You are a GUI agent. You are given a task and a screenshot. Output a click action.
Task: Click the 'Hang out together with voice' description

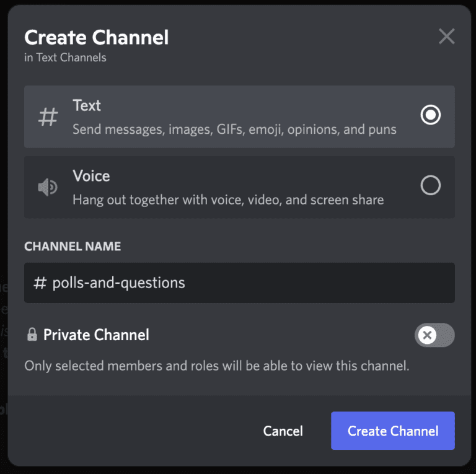tap(228, 200)
